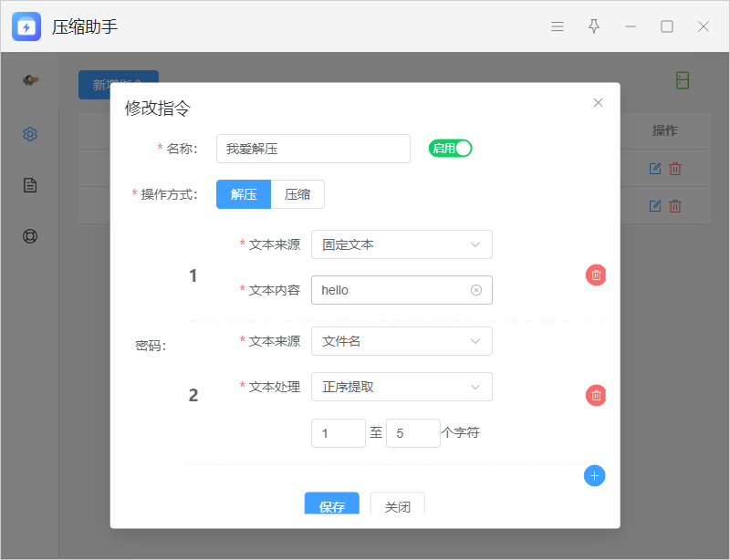Select 解压 operation mode
This screenshot has height=560, width=730.
(244, 194)
